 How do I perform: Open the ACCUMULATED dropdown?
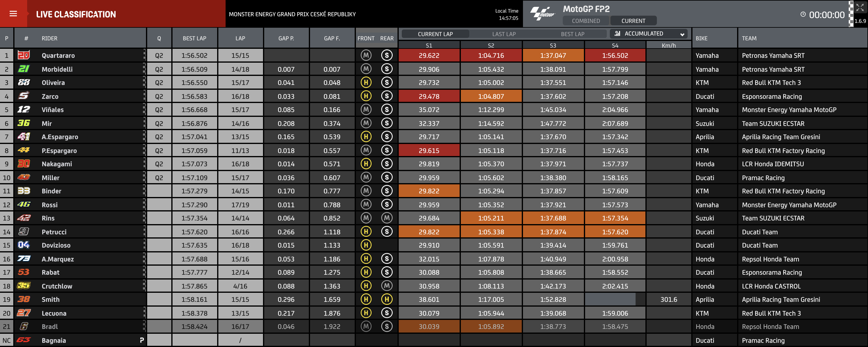click(649, 34)
